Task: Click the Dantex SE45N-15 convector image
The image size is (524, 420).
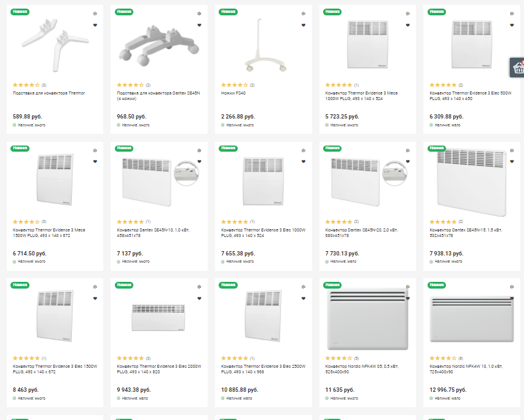Action: [472, 182]
